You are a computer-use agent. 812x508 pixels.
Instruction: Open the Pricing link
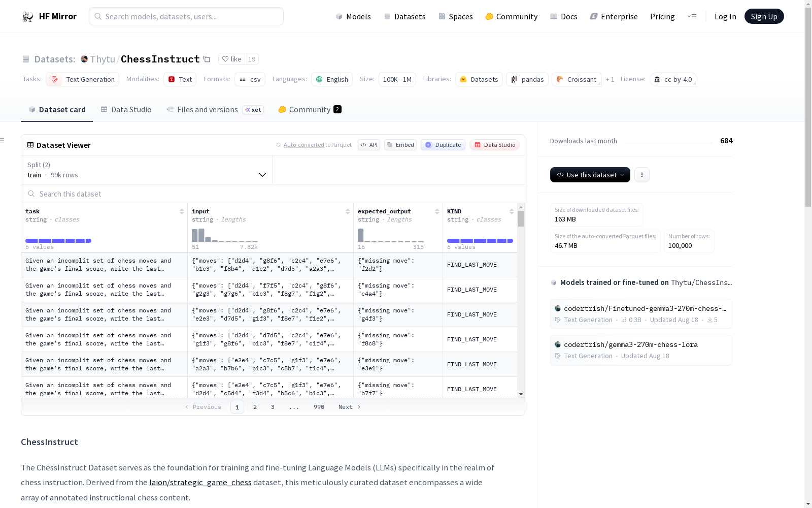point(662,17)
